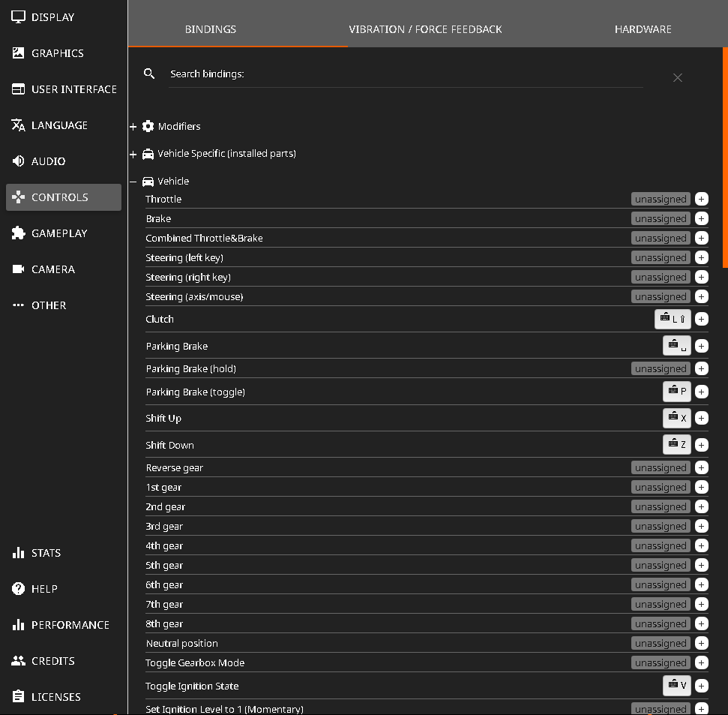Click the Shift Up X key binding

(676, 418)
